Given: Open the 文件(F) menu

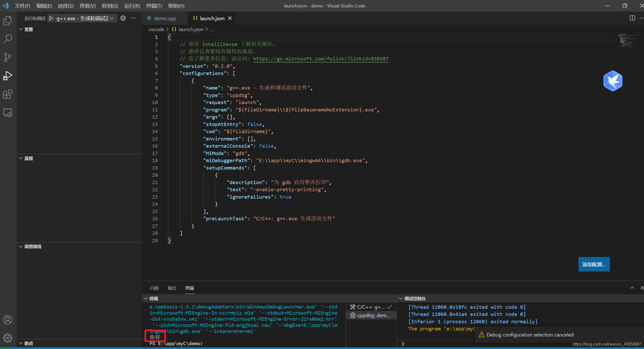Looking at the screenshot, I should coord(22,6).
